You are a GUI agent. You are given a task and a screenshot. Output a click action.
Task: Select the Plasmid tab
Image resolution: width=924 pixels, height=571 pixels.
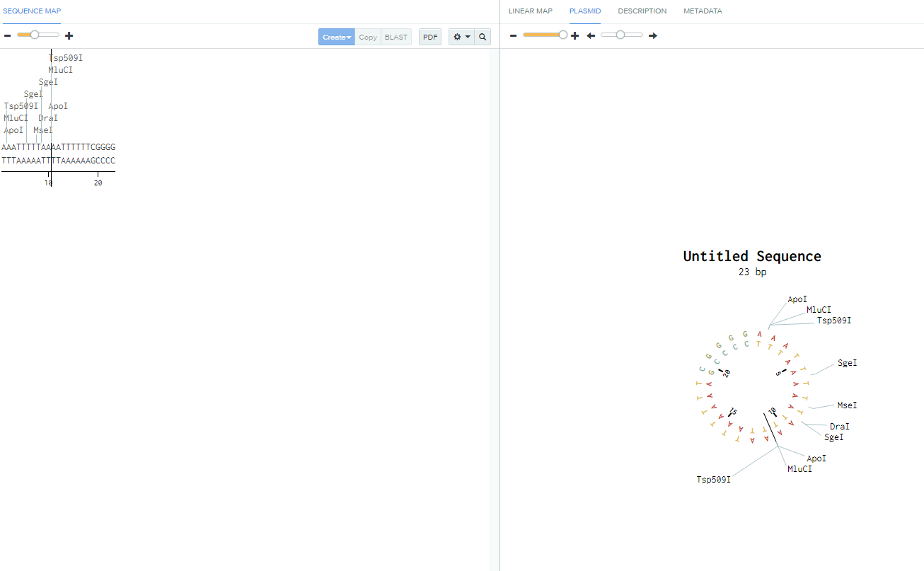pyautogui.click(x=585, y=11)
